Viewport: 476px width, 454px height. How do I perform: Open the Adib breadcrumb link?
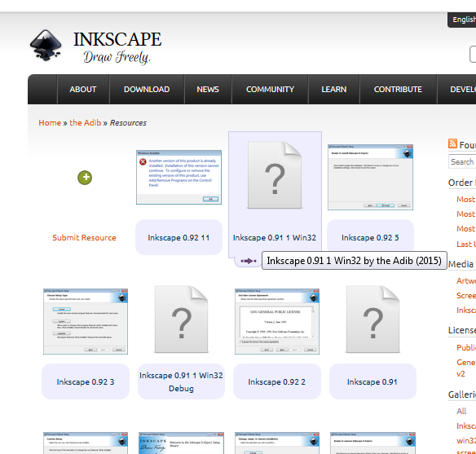point(85,122)
